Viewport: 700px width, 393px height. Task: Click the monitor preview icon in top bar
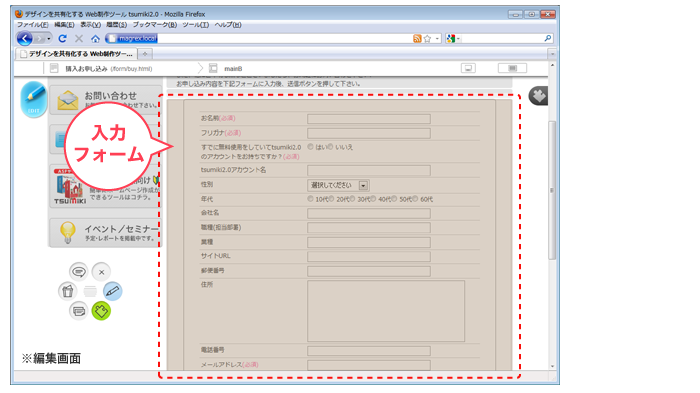468,68
